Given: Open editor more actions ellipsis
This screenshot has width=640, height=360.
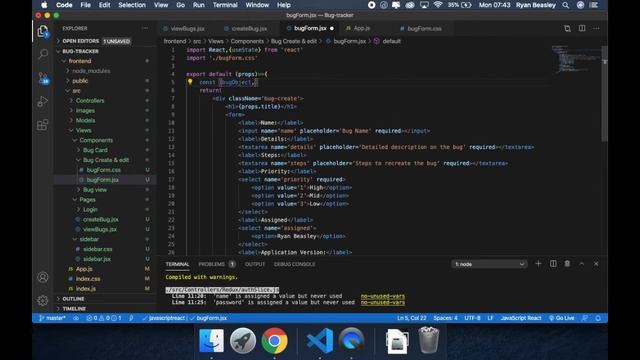Looking at the screenshot, I should click(x=596, y=28).
